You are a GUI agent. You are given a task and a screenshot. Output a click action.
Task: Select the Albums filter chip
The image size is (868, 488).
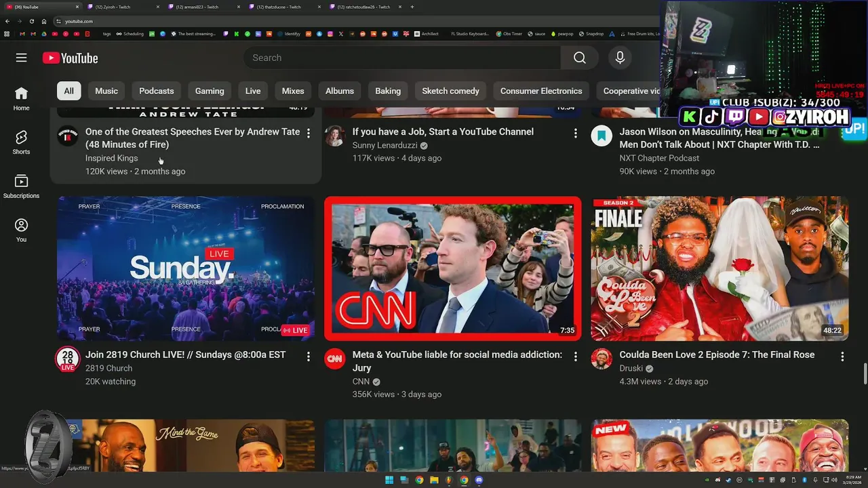click(340, 91)
